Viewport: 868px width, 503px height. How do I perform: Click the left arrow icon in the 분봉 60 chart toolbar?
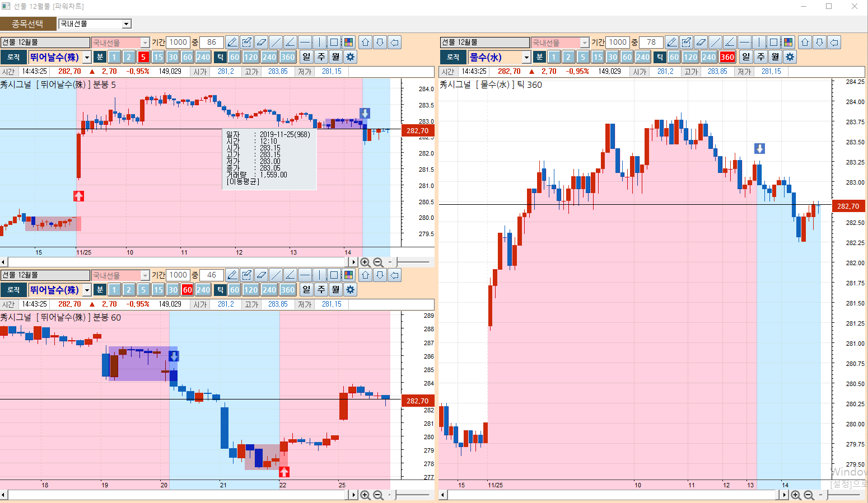coord(394,275)
